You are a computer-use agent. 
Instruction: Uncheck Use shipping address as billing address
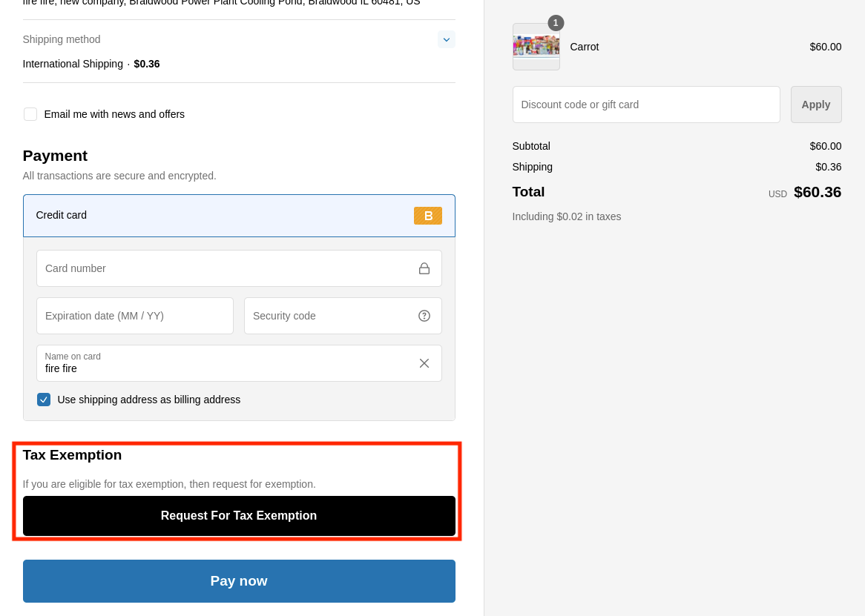44,400
